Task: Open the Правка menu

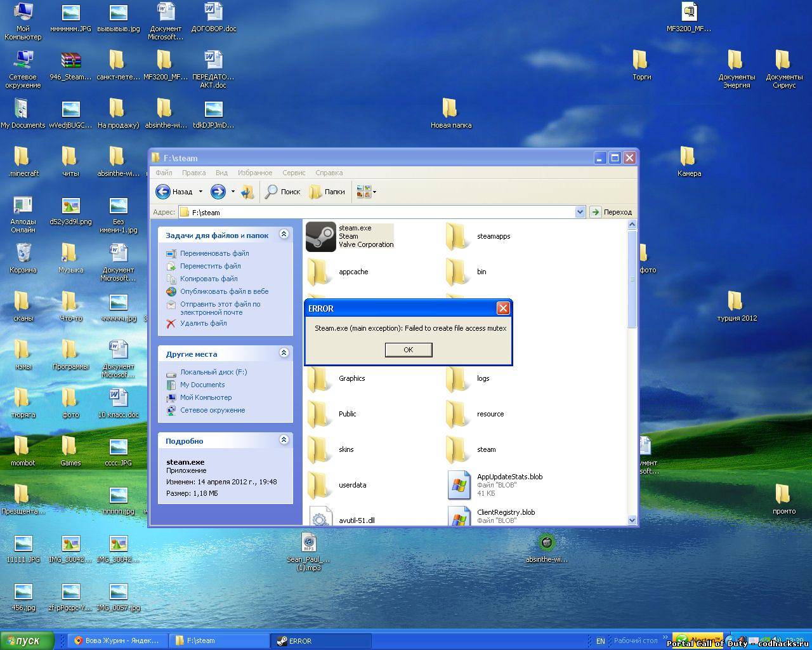Action: [193, 173]
